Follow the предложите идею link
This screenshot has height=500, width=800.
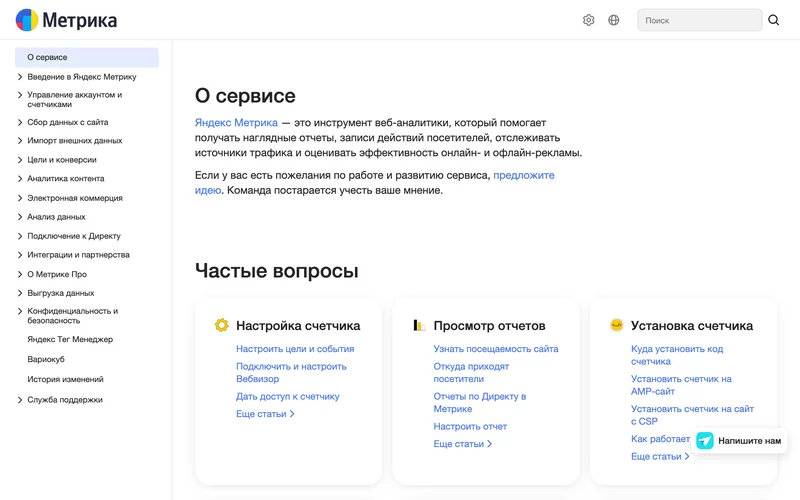pos(523,175)
